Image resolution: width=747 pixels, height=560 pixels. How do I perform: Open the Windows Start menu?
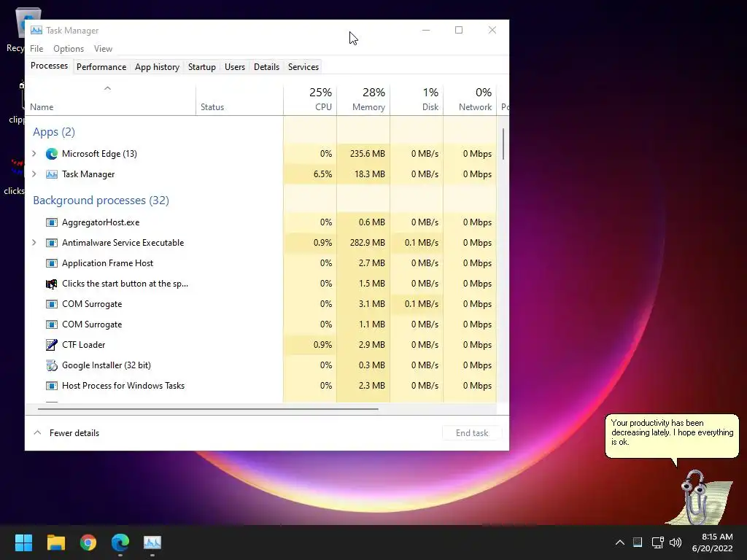[x=23, y=542]
